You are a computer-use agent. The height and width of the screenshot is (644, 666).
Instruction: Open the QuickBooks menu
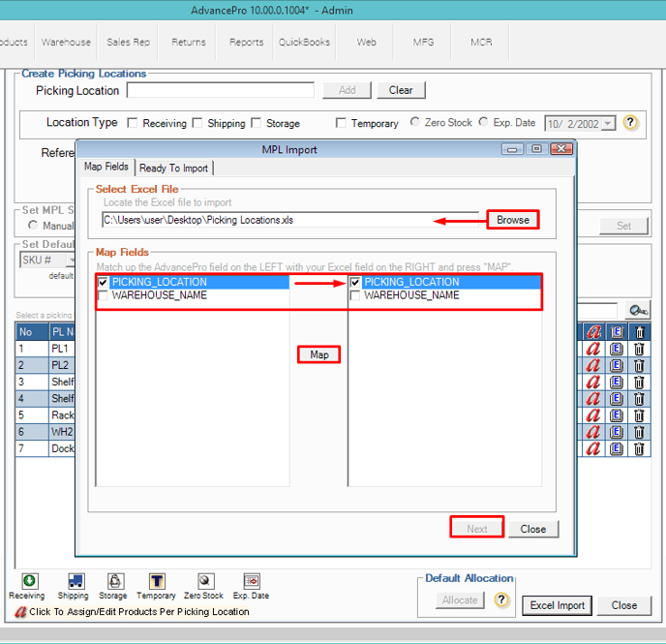[304, 42]
